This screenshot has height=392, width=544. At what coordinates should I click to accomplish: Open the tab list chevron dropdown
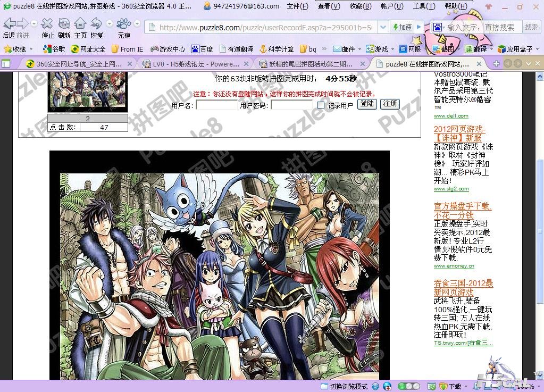[529, 63]
